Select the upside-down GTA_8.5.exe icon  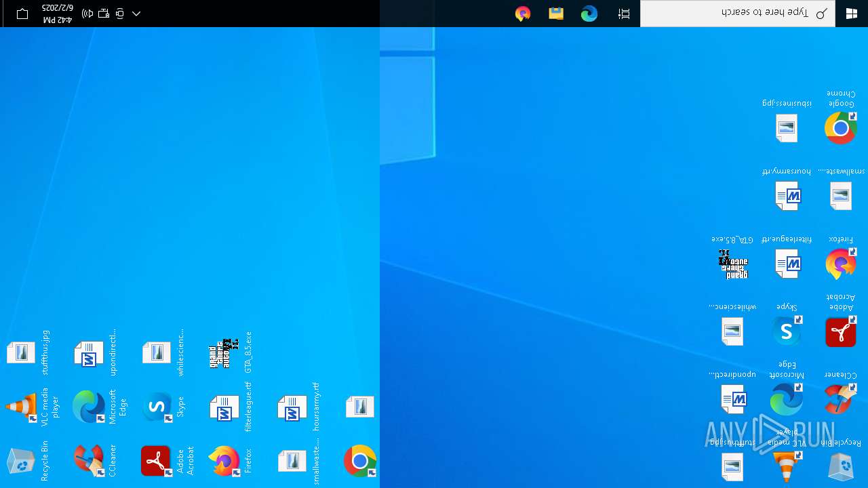(733, 264)
